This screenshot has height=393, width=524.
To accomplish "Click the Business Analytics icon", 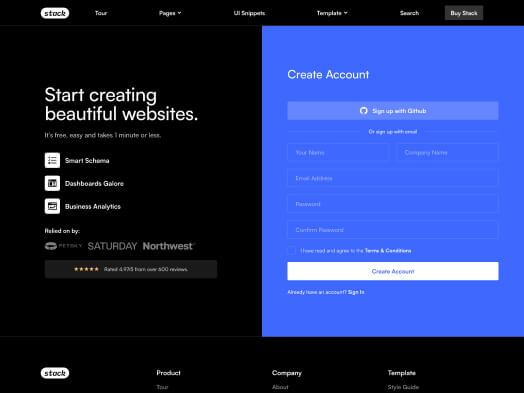I will point(52,206).
